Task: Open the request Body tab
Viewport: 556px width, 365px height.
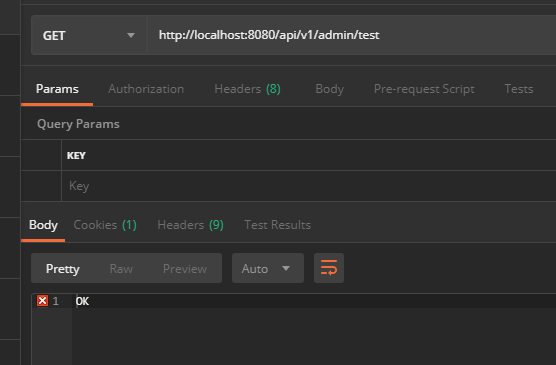Action: click(x=329, y=89)
